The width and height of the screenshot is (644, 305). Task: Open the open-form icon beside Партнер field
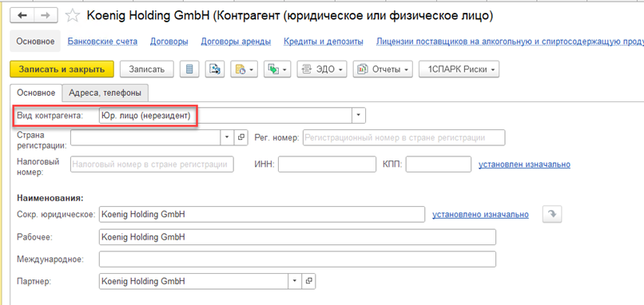coord(309,281)
